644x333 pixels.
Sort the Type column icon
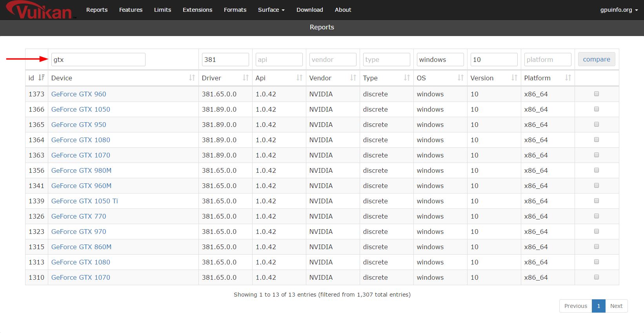click(x=407, y=78)
